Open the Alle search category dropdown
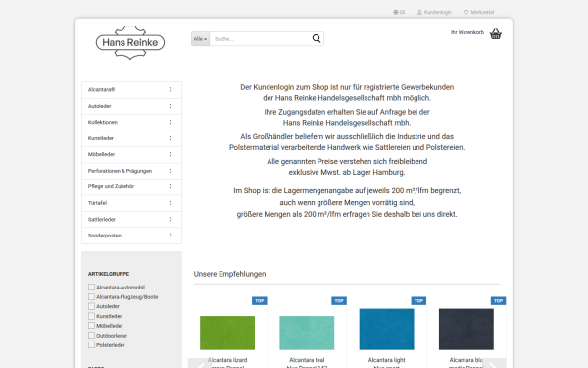The width and height of the screenshot is (588, 368). [200, 39]
